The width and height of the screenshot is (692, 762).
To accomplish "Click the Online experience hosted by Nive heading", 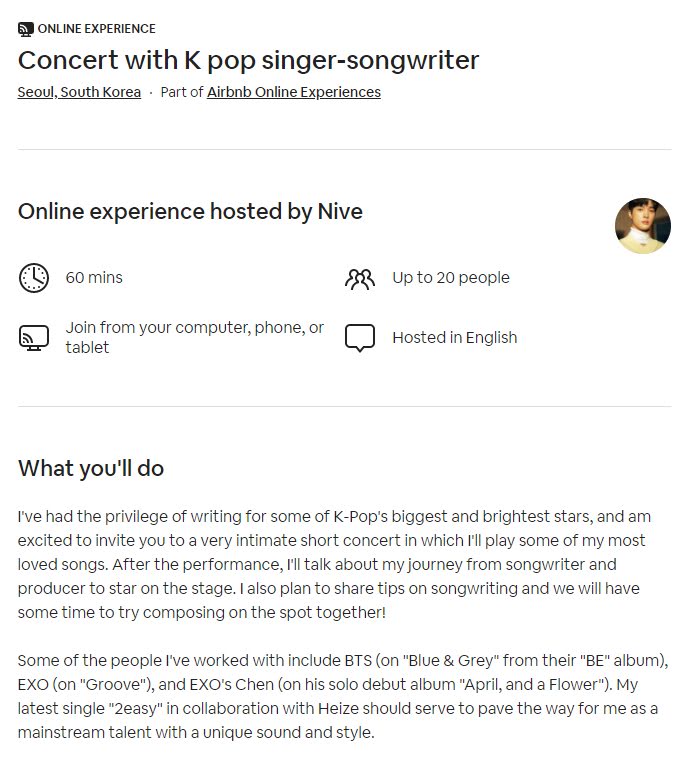I will [x=190, y=211].
